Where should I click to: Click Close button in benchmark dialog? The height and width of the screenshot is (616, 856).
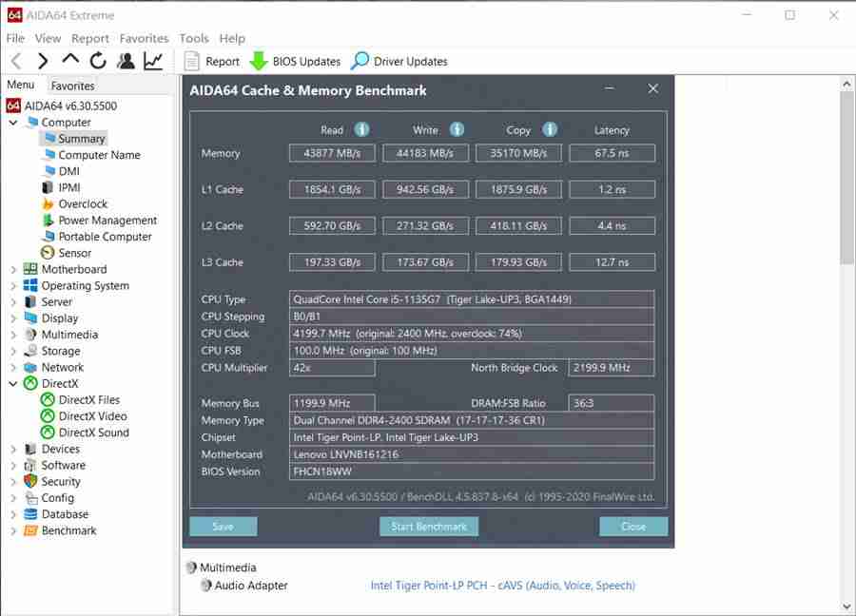633,527
